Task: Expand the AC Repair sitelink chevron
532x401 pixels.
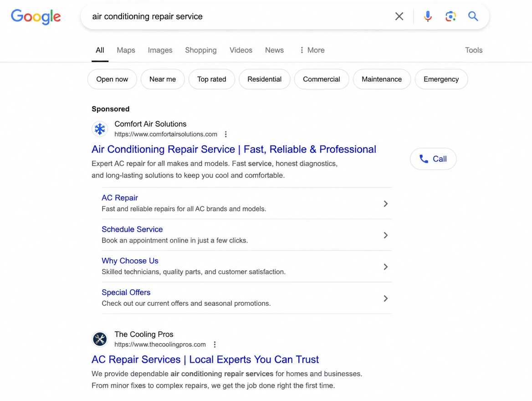Action: (x=385, y=204)
